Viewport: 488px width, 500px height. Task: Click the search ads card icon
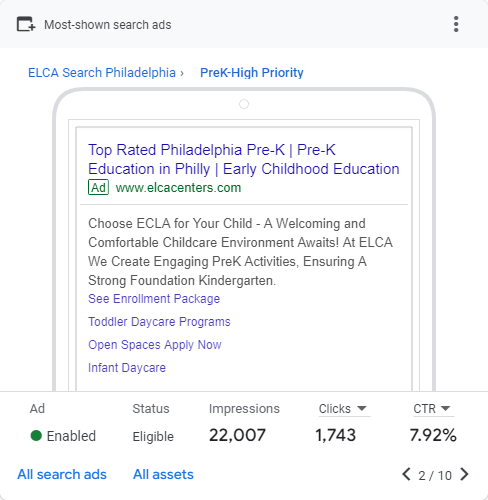click(x=26, y=24)
